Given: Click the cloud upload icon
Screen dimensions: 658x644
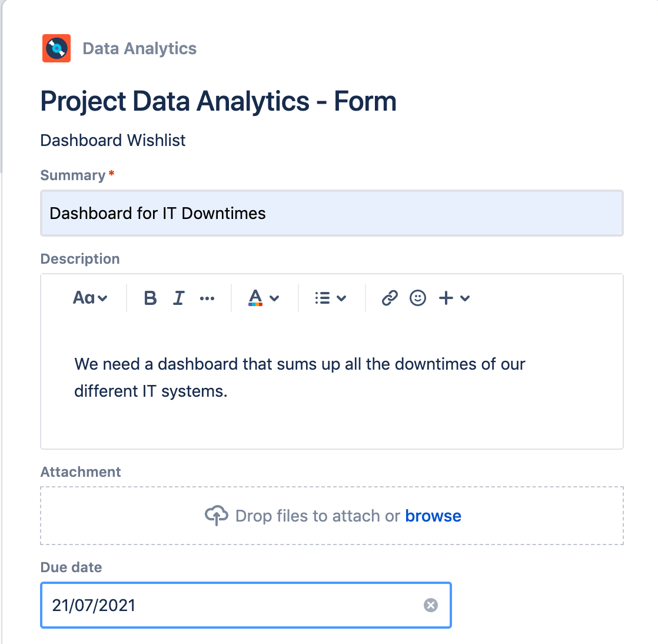Looking at the screenshot, I should [x=216, y=516].
